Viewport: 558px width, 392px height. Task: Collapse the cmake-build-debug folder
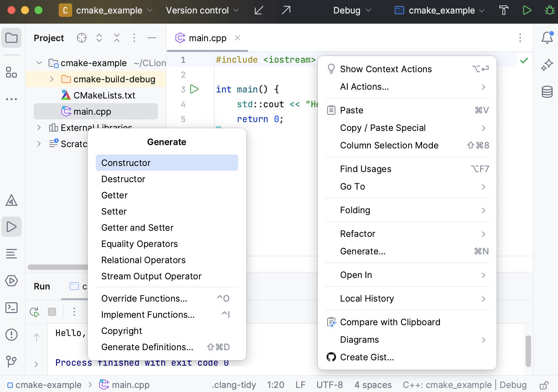(x=51, y=79)
